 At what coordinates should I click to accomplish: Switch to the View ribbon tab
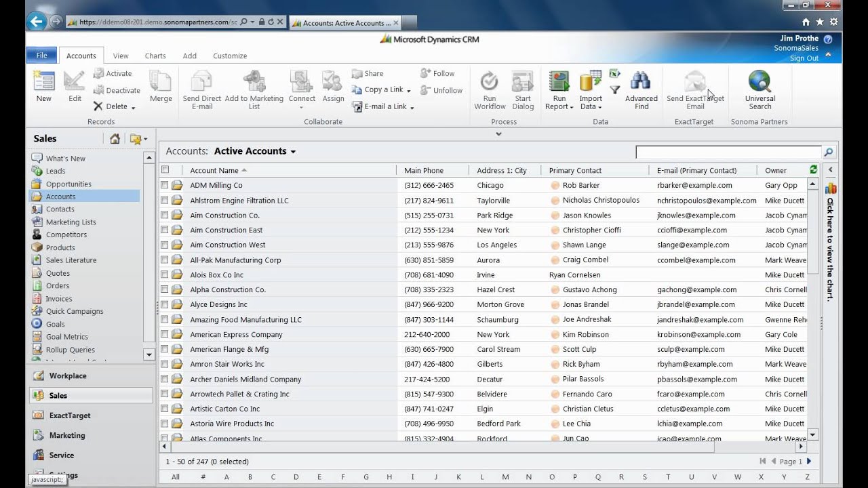tap(121, 56)
